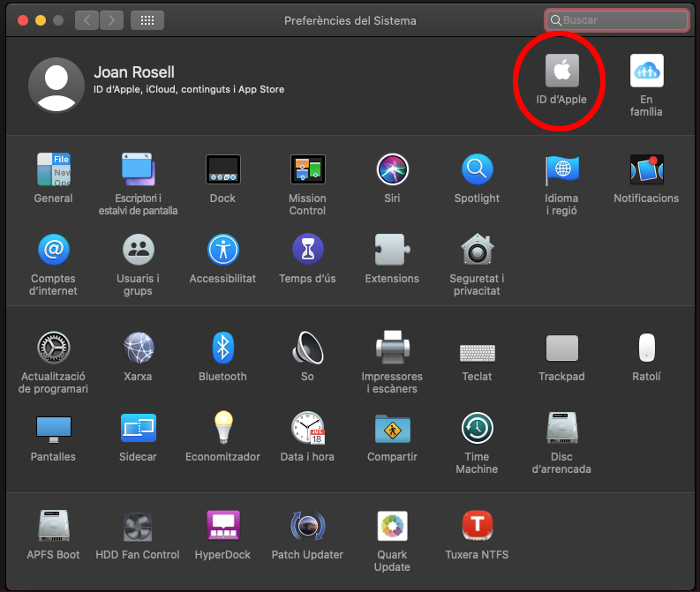Open Seguretat i privacitat settings
Screen dimensions: 700x592
[x=478, y=251]
